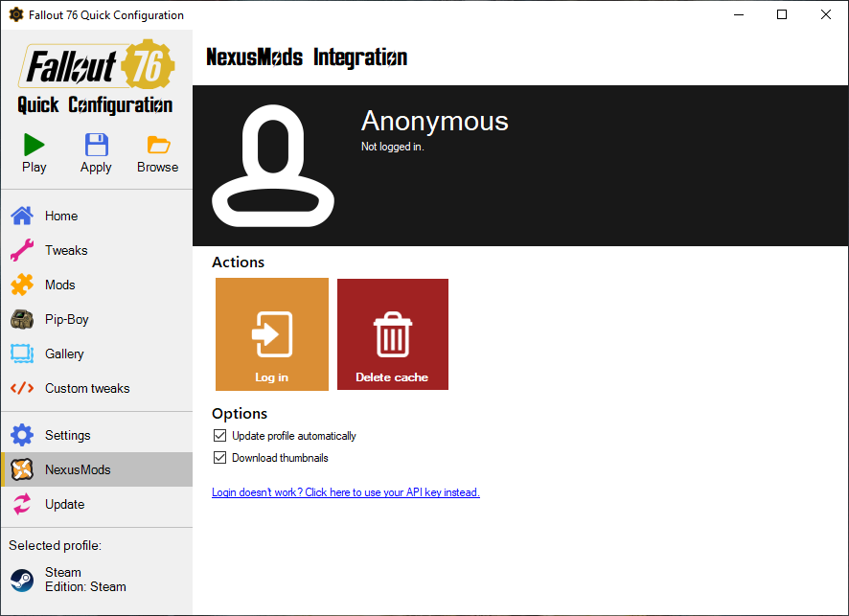Close the Quick Configuration window
This screenshot has width=849, height=616.
tap(826, 14)
